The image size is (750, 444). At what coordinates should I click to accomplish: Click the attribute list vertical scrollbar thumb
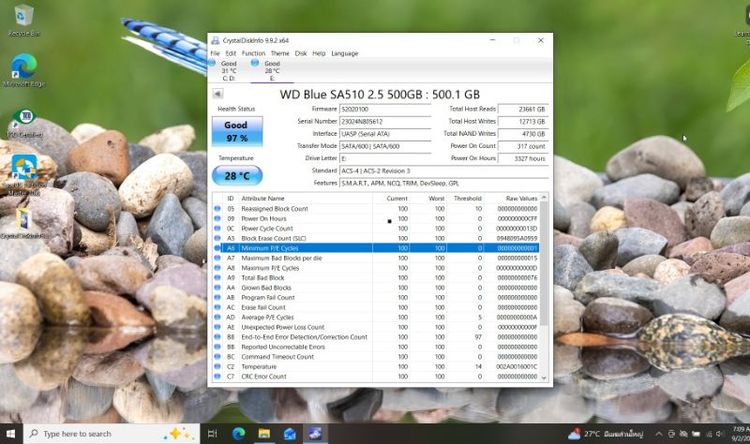(x=544, y=264)
